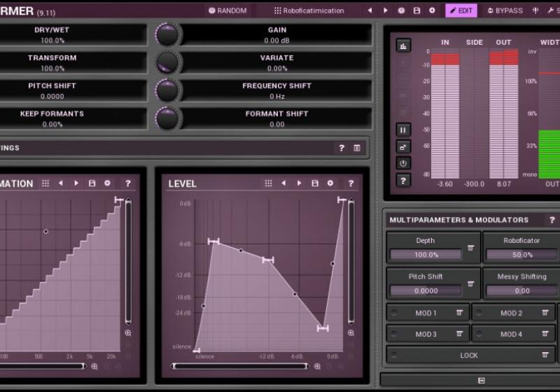
Task: Pause the meter display
Action: click(403, 129)
